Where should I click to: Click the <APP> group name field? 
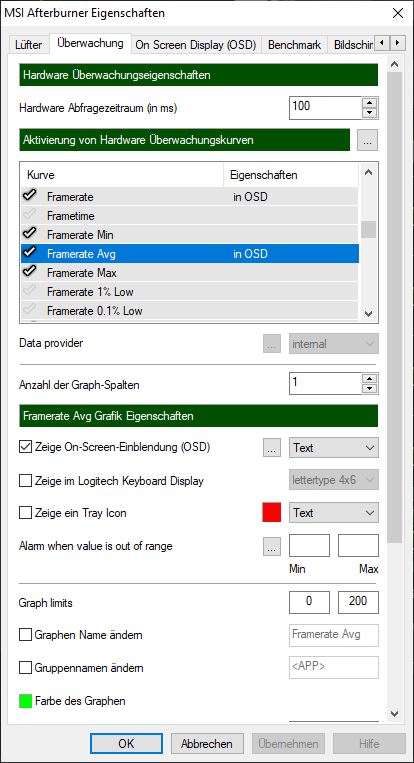tap(334, 668)
